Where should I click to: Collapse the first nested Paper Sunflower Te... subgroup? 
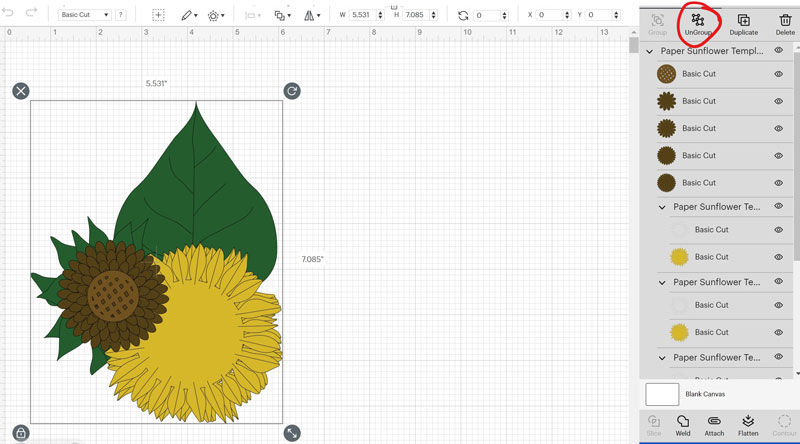(x=662, y=207)
